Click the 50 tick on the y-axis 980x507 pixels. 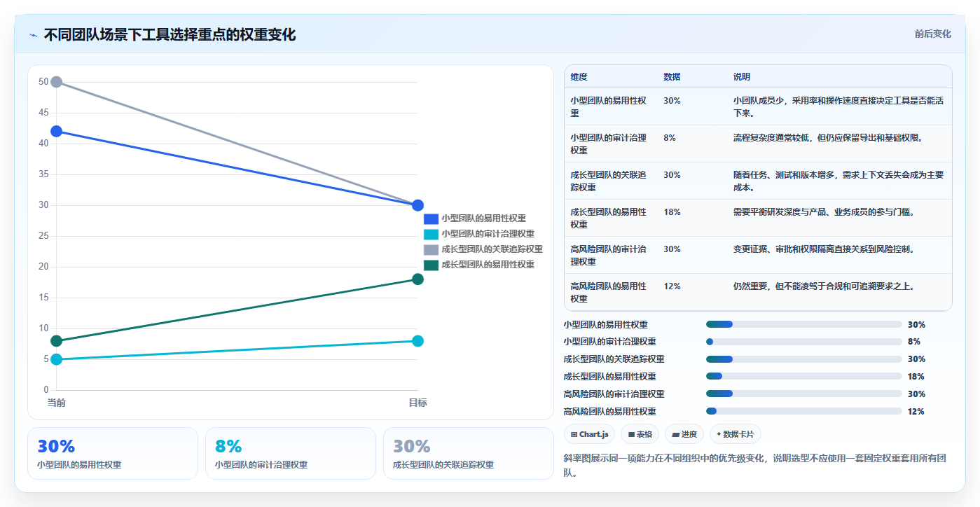pos(43,82)
